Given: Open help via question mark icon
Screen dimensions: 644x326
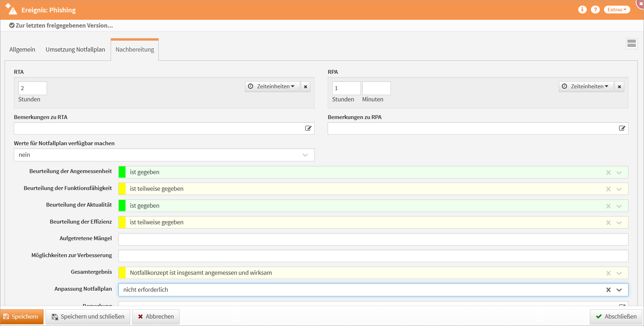Looking at the screenshot, I should tap(595, 10).
